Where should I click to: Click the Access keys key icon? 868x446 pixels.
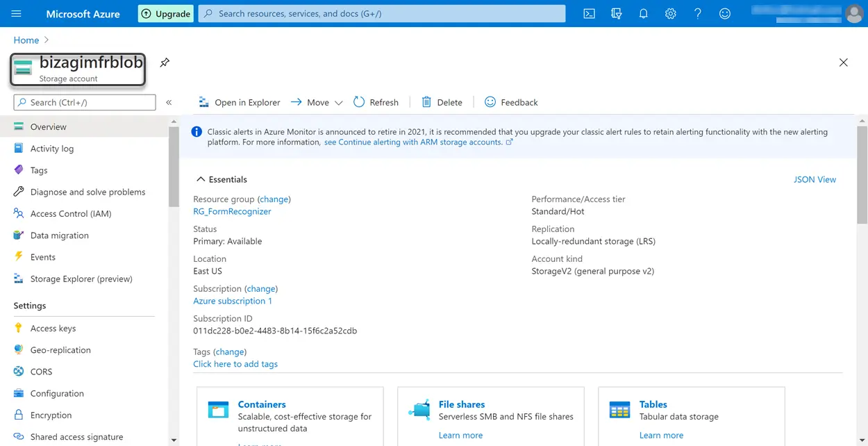click(19, 329)
